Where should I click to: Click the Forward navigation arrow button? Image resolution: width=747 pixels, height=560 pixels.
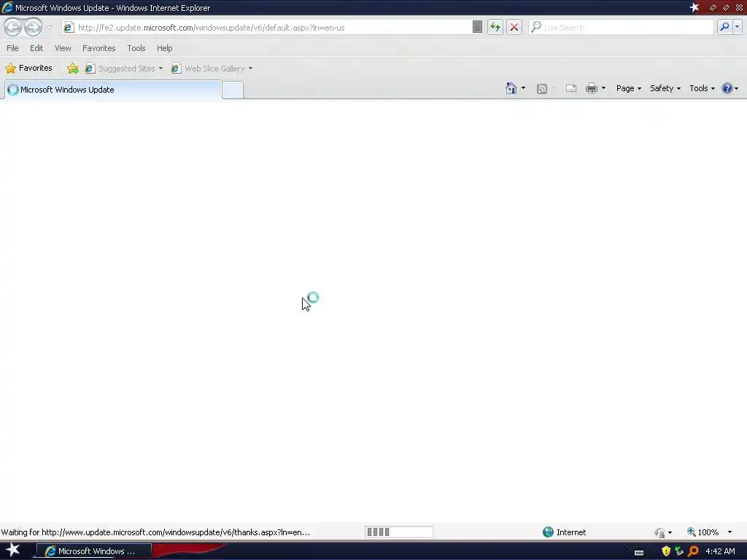click(x=33, y=27)
